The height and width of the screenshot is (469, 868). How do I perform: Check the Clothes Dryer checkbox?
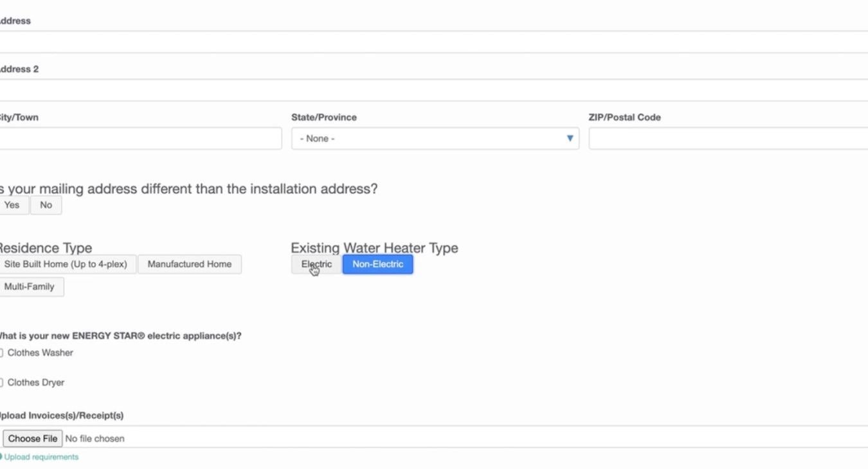pos(1,382)
